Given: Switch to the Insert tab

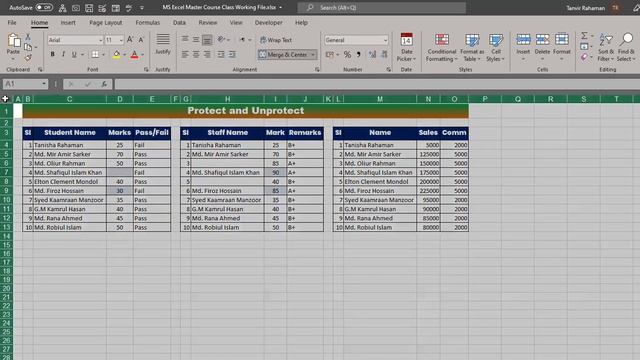Looking at the screenshot, I should pos(68,23).
